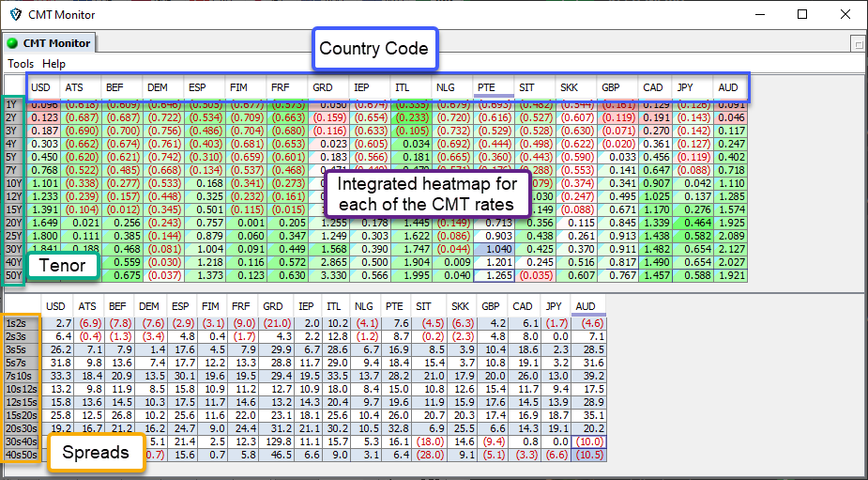Select the 15Y tenor row header
868x480 pixels.
(x=14, y=209)
